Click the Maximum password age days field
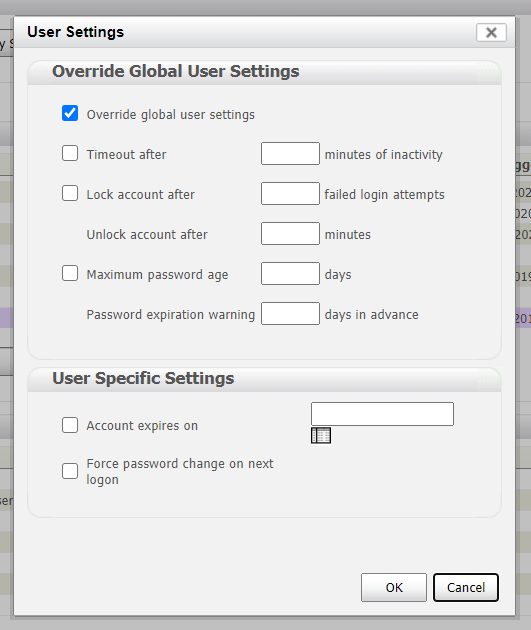 tap(290, 274)
